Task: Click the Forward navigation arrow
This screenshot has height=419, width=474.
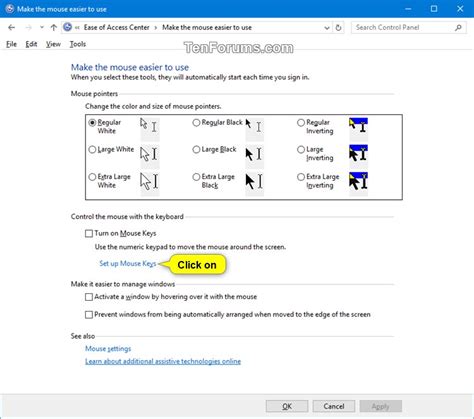Action: tap(29, 27)
